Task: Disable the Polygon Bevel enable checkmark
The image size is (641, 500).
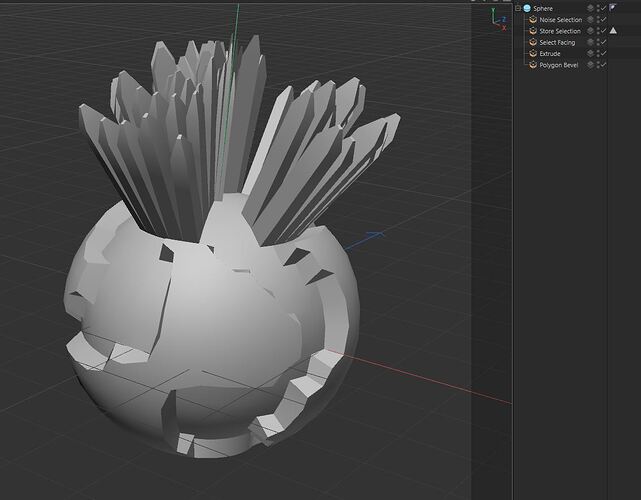Action: click(603, 64)
